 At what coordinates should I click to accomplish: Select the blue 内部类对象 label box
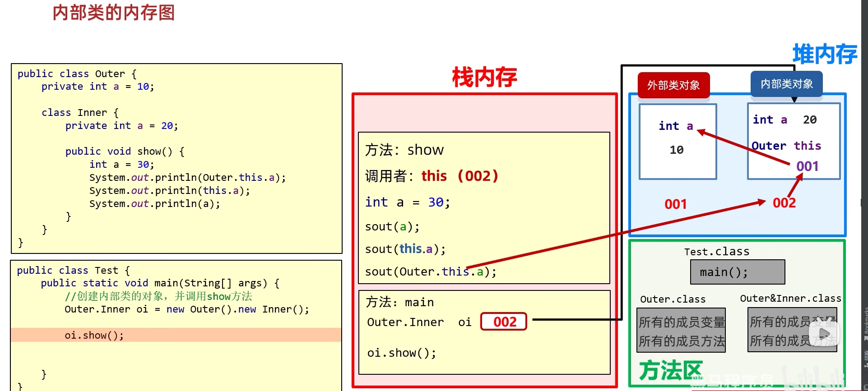[787, 84]
